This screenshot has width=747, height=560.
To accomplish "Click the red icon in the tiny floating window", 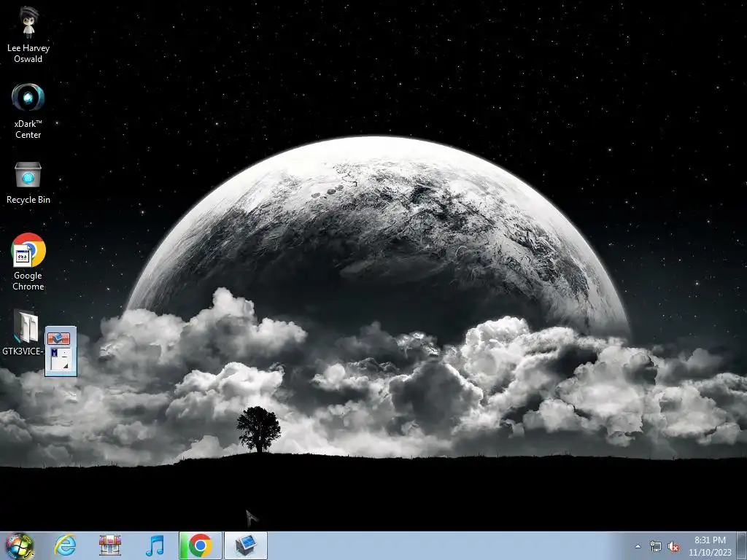I will [x=58, y=338].
